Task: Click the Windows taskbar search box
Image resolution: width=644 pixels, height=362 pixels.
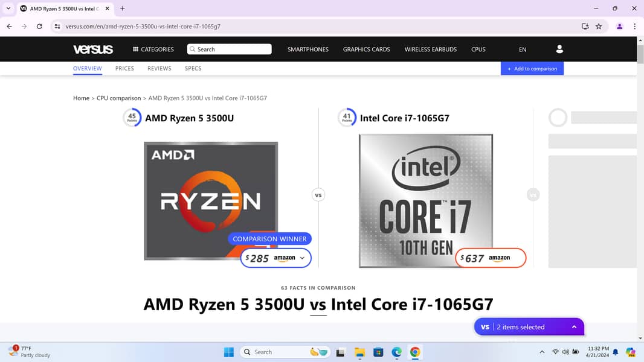Action: 285,352
